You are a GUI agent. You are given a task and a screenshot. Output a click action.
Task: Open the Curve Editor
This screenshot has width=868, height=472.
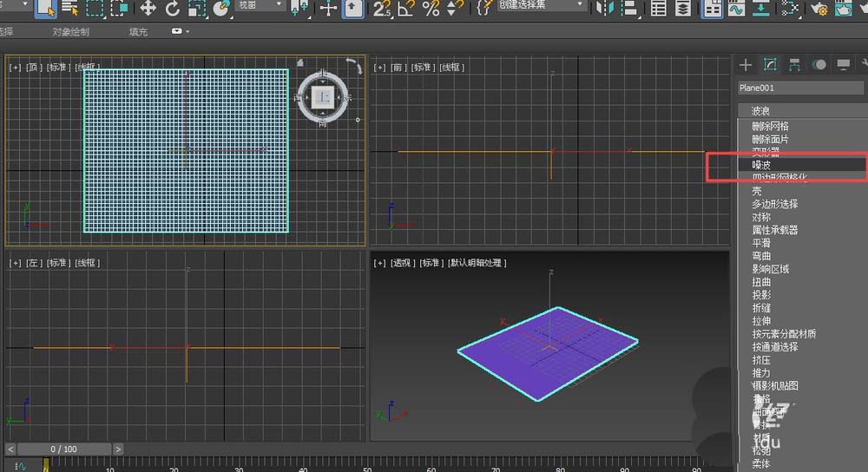pos(736,8)
